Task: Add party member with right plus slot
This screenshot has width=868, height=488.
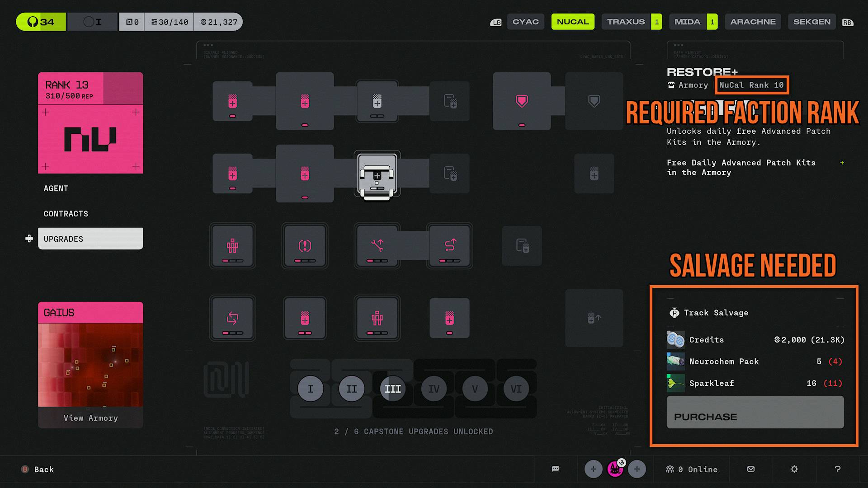Action: 637,469
